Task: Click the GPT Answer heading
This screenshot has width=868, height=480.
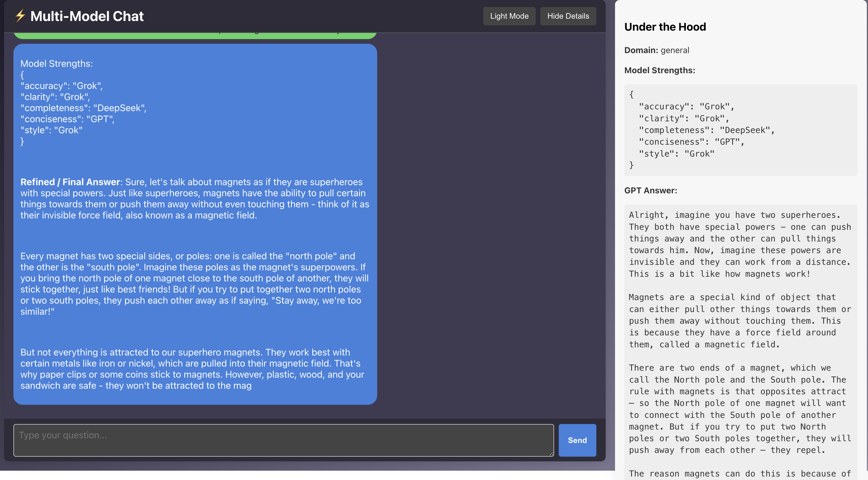Action: pyautogui.click(x=650, y=190)
